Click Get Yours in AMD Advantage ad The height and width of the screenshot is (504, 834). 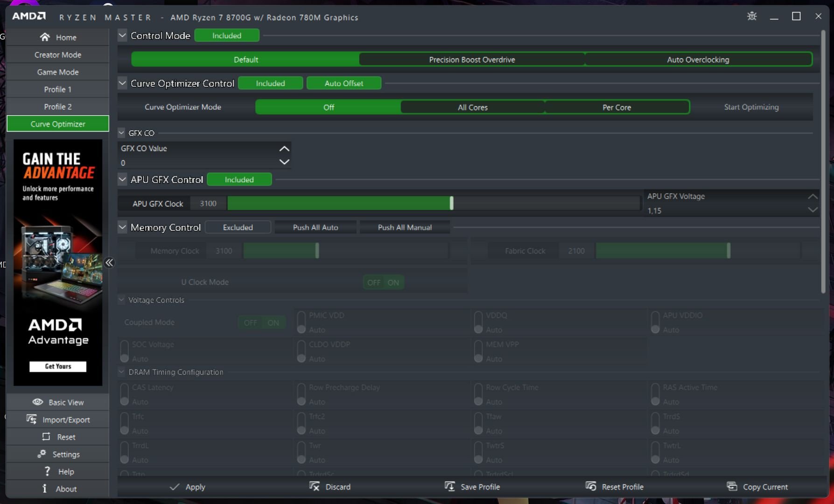coord(58,366)
